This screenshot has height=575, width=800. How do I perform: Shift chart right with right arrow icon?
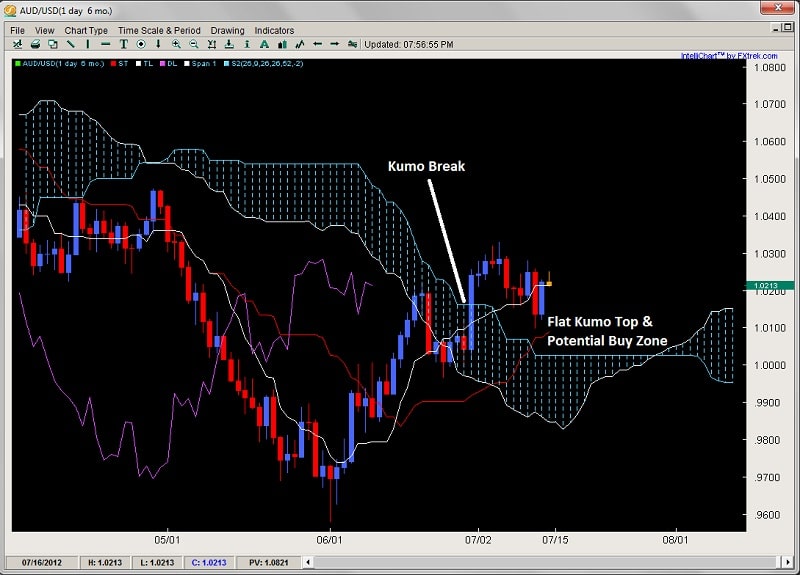coord(335,44)
